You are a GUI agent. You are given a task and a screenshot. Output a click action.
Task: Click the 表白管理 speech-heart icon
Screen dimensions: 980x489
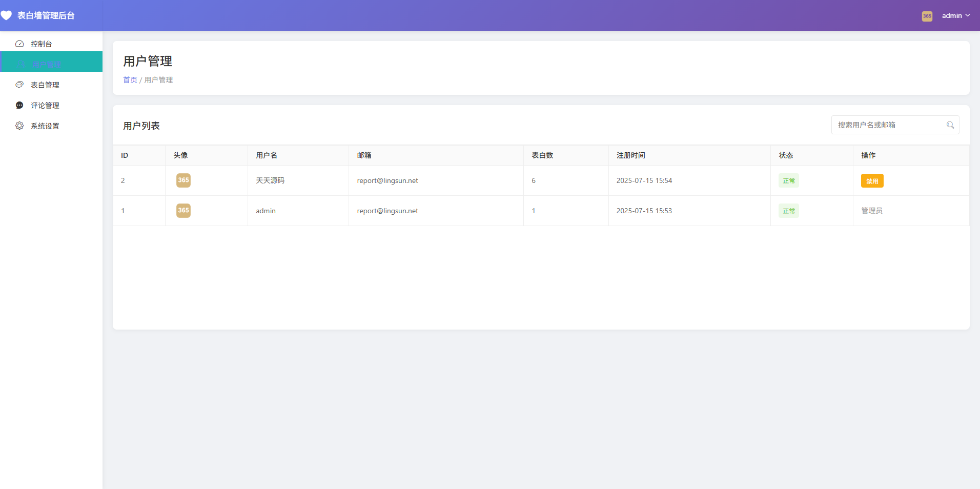point(19,85)
